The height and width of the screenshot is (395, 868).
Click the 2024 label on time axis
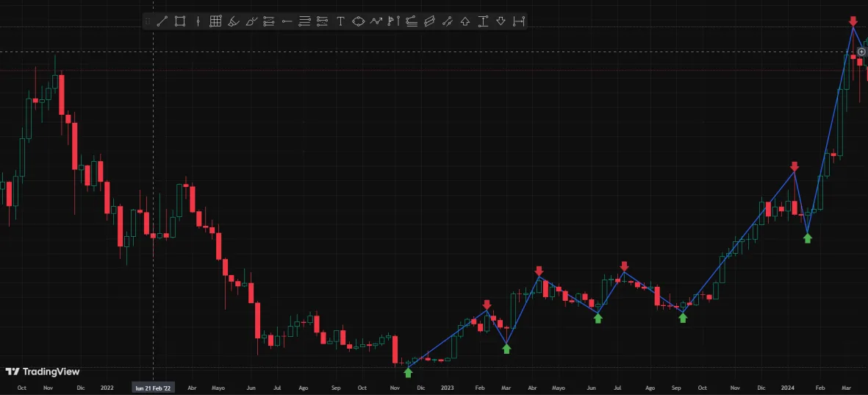(x=787, y=388)
